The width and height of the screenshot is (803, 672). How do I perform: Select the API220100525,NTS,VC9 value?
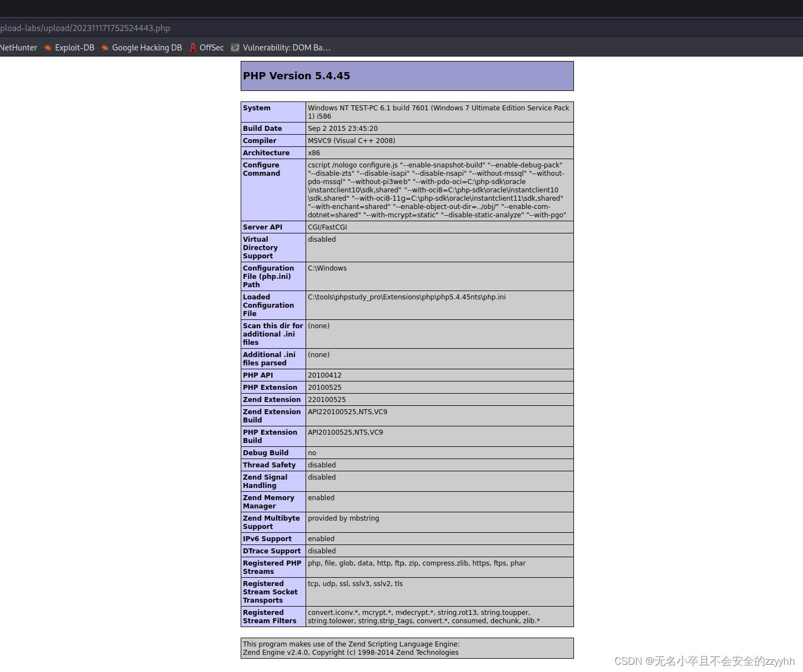348,412
